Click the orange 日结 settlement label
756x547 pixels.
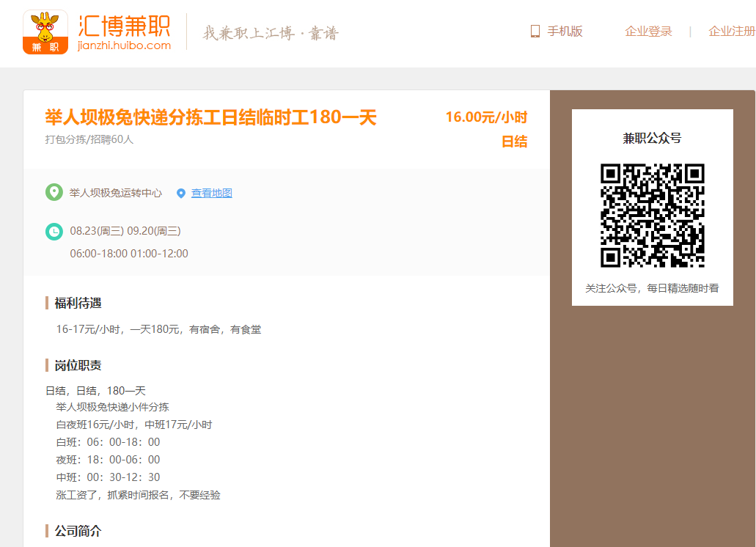coord(515,142)
